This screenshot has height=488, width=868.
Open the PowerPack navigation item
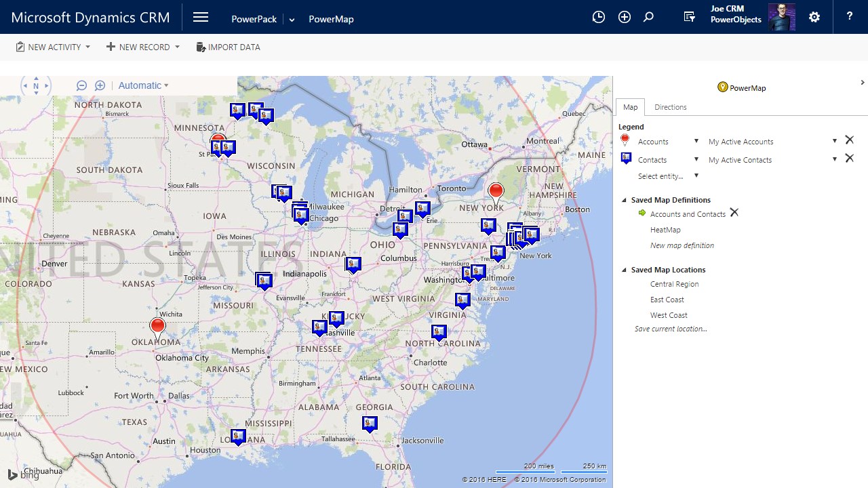pyautogui.click(x=254, y=19)
